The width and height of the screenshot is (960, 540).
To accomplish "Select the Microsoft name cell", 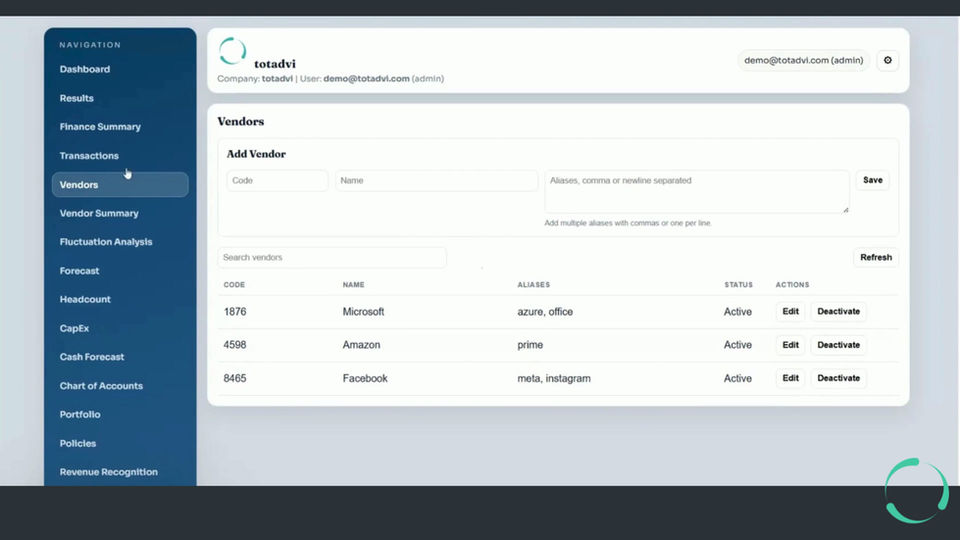I will (363, 312).
